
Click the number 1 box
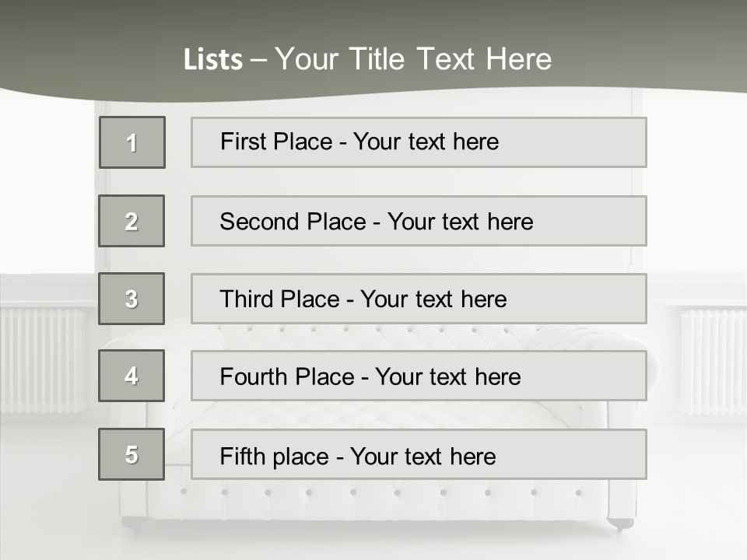point(132,142)
